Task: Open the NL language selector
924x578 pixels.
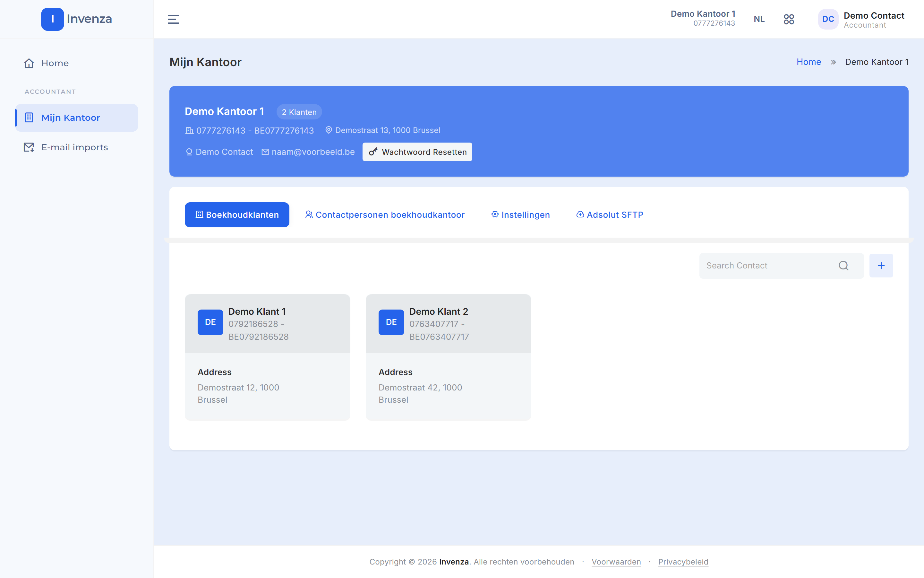Action: coord(759,19)
